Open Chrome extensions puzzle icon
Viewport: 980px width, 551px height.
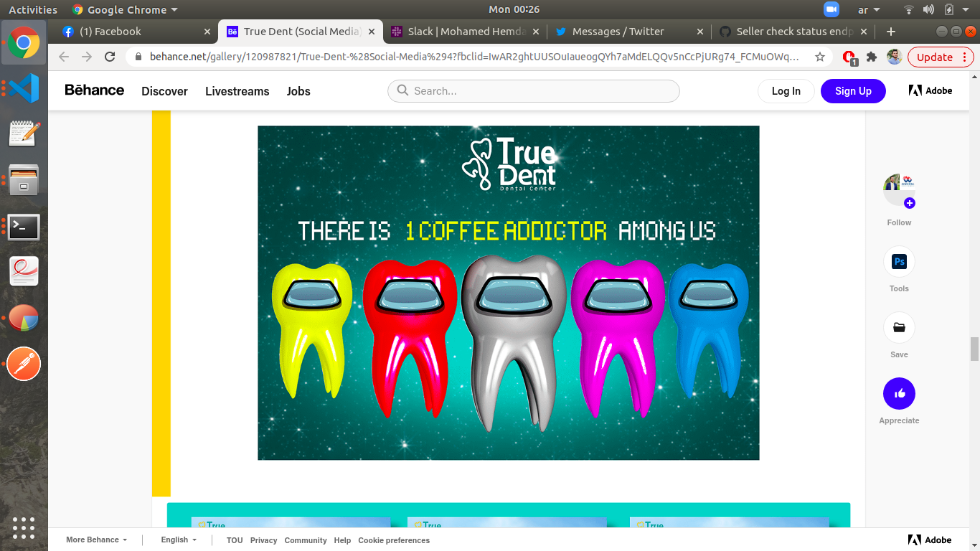coord(872,57)
